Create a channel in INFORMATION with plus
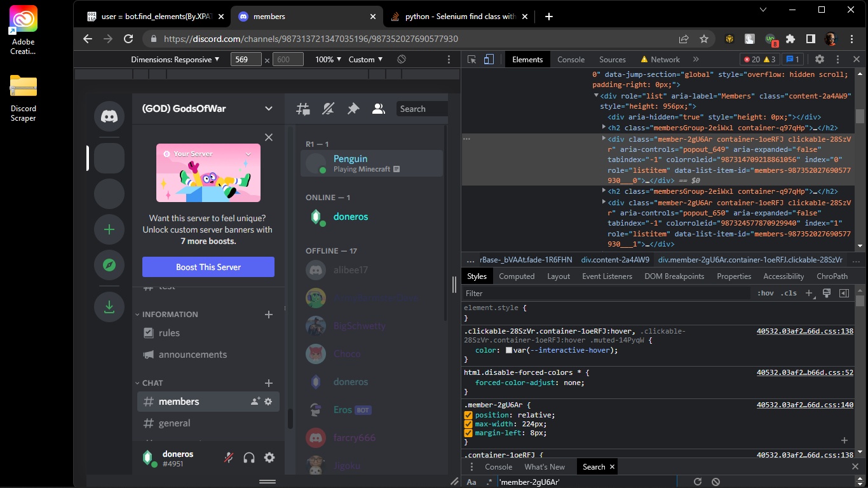This screenshot has width=868, height=488. point(269,315)
